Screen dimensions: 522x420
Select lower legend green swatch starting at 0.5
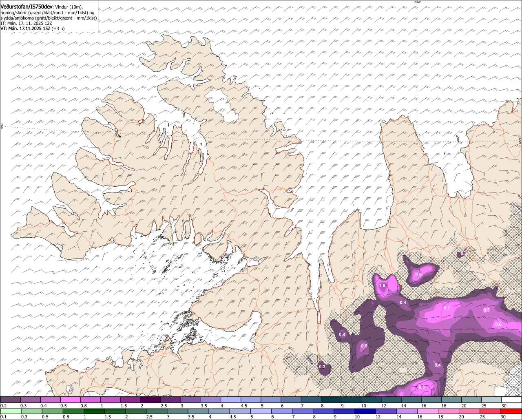pyautogui.click(x=52, y=411)
